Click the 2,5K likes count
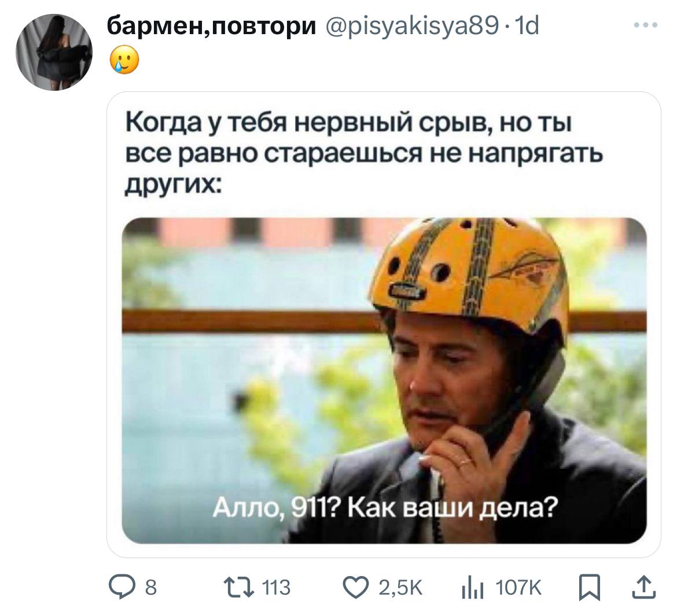The height and width of the screenshot is (616, 677). coord(400,588)
